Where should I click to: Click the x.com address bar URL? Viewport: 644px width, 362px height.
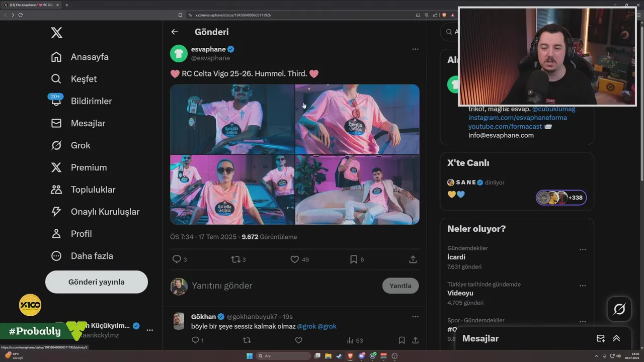pyautogui.click(x=233, y=15)
